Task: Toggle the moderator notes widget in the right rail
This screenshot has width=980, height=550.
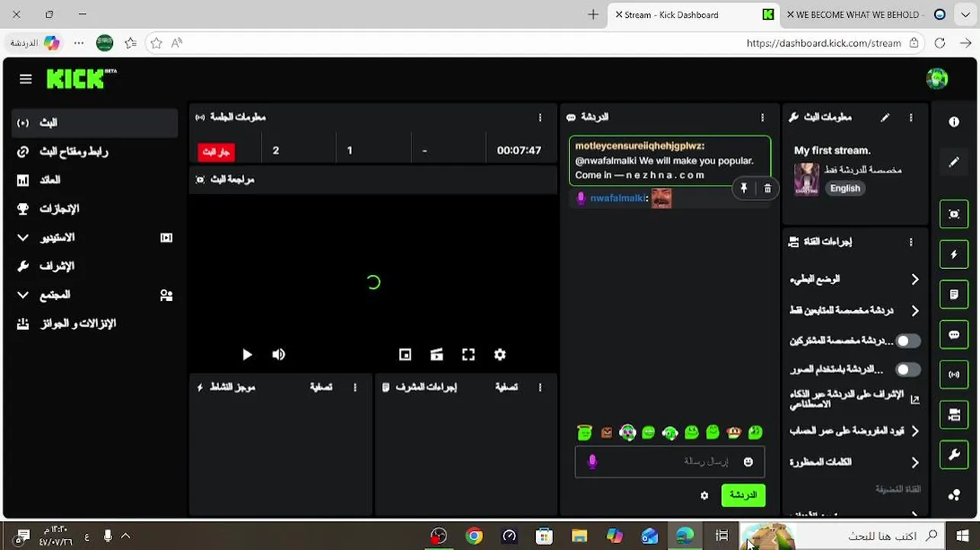Action: coord(954,295)
